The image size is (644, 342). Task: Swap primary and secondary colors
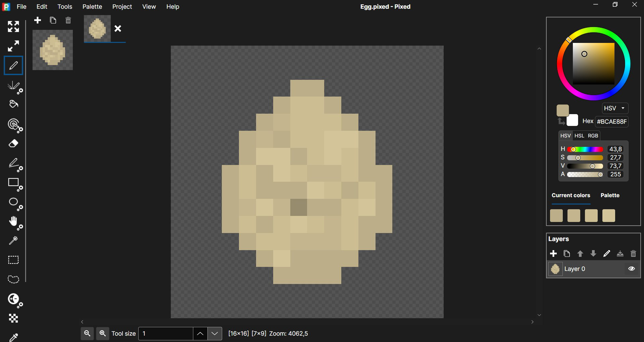[x=561, y=122]
